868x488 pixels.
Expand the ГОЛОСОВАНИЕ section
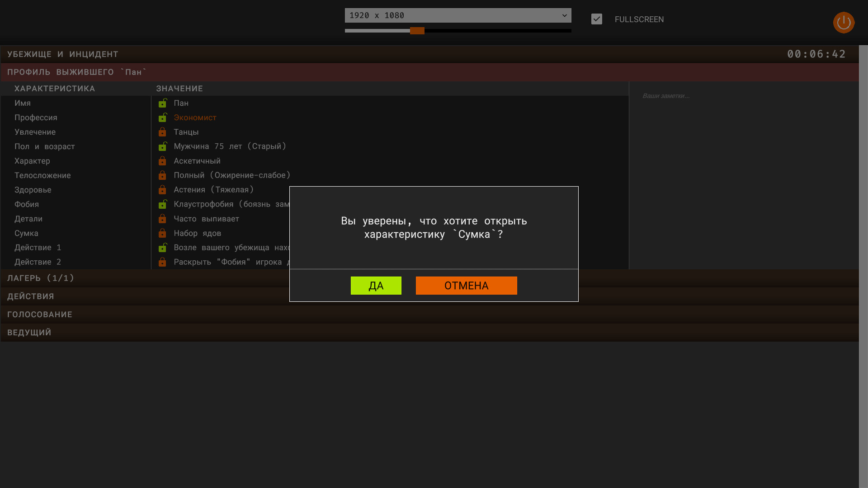point(40,314)
